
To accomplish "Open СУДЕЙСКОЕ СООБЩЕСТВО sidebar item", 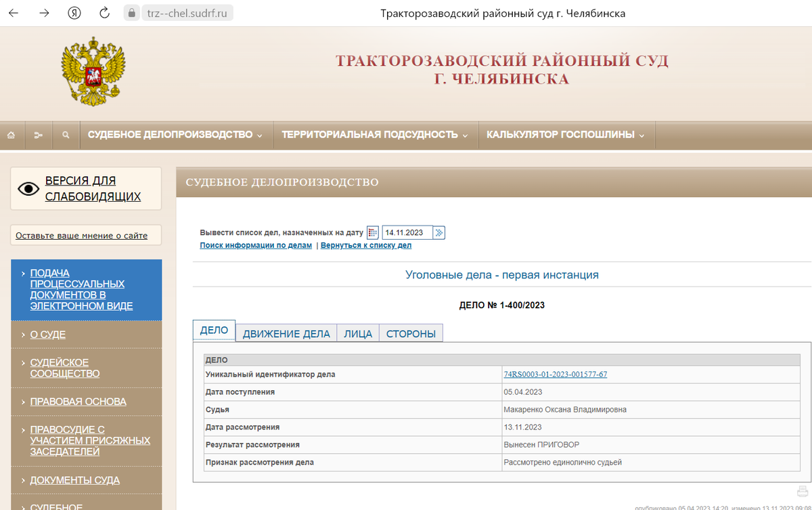I will click(65, 368).
